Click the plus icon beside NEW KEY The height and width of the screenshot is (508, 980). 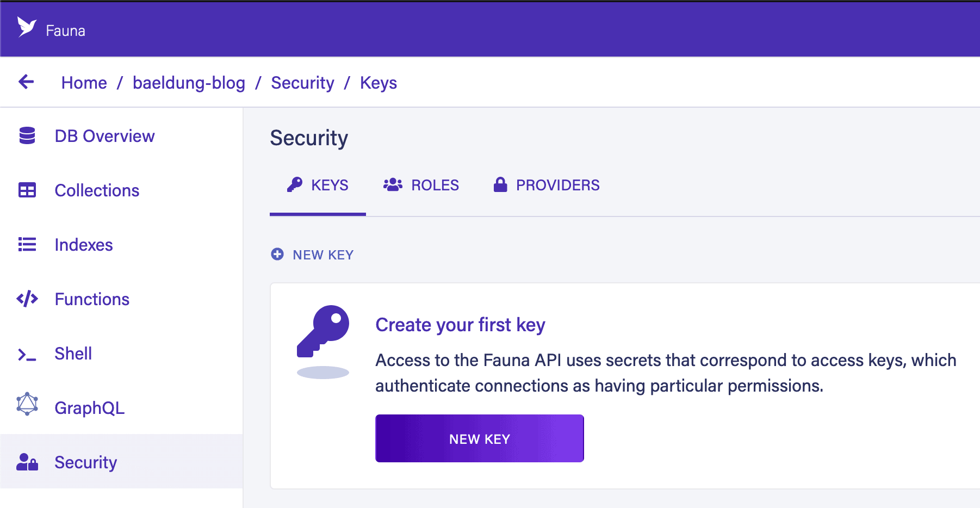click(277, 254)
